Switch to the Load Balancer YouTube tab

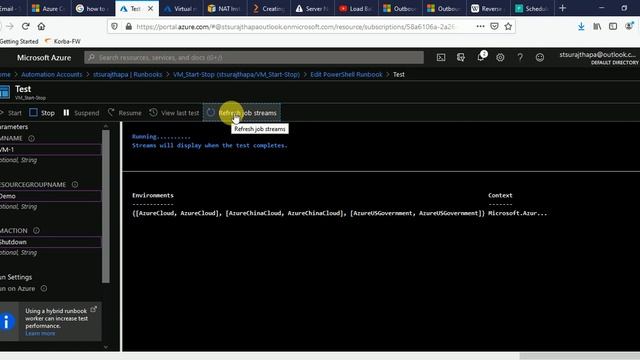pos(356,8)
